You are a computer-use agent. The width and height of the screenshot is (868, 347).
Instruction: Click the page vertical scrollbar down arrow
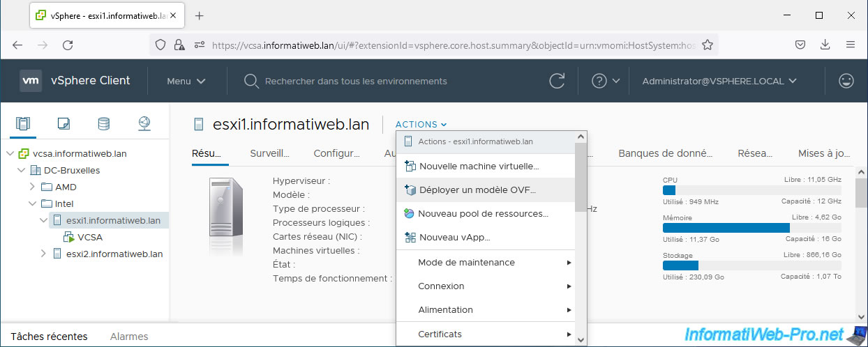click(862, 316)
